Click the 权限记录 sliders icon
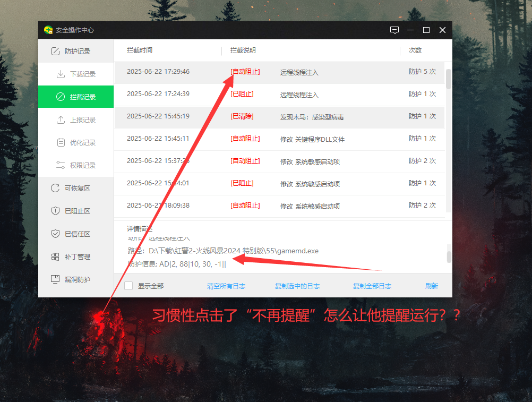Image resolution: width=532 pixels, height=402 pixels. (61, 166)
